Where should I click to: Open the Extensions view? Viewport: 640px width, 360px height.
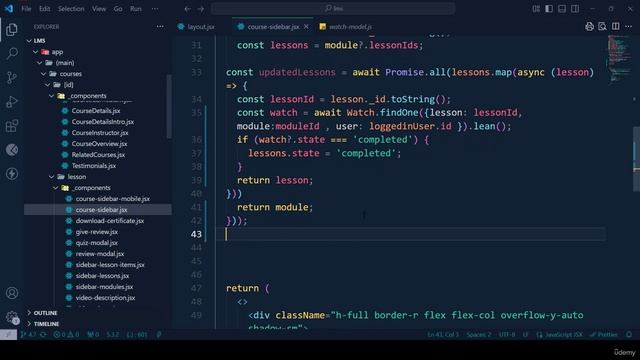pyautogui.click(x=12, y=126)
